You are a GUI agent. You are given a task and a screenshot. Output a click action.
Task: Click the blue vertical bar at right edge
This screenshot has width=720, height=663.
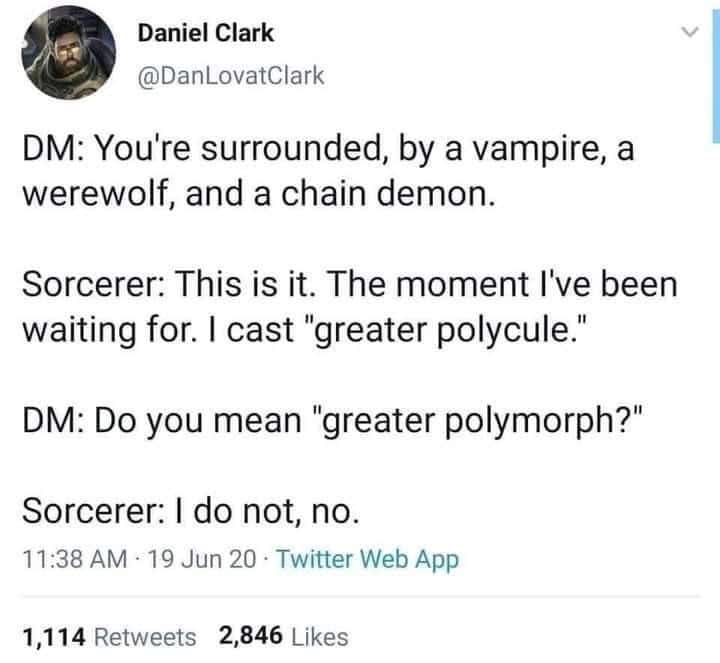pyautogui.click(x=716, y=77)
